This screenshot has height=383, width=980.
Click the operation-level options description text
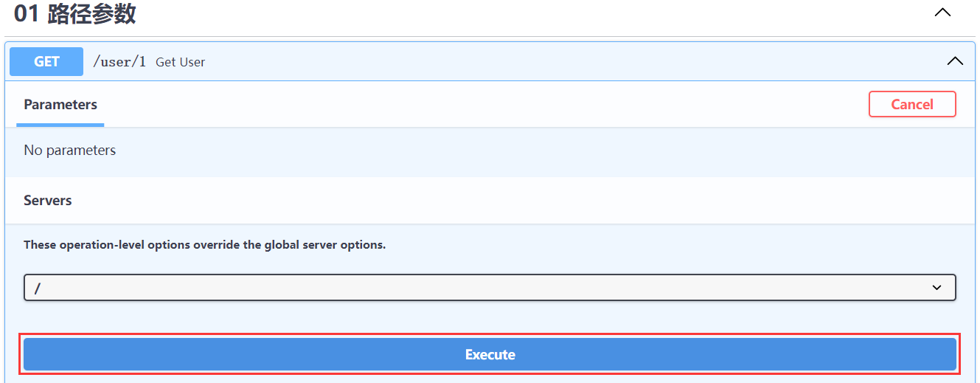(x=204, y=245)
